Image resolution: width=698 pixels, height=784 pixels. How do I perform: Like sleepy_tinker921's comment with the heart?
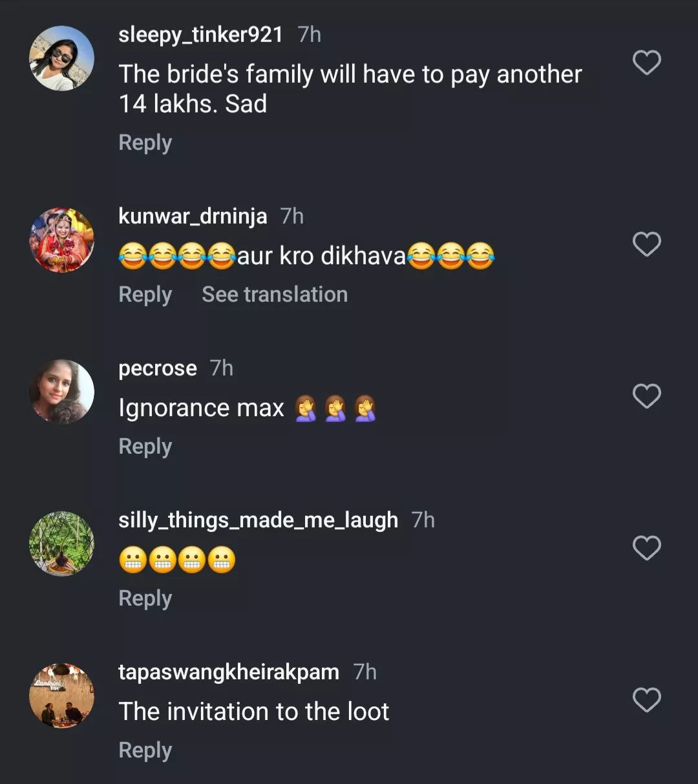pyautogui.click(x=646, y=63)
